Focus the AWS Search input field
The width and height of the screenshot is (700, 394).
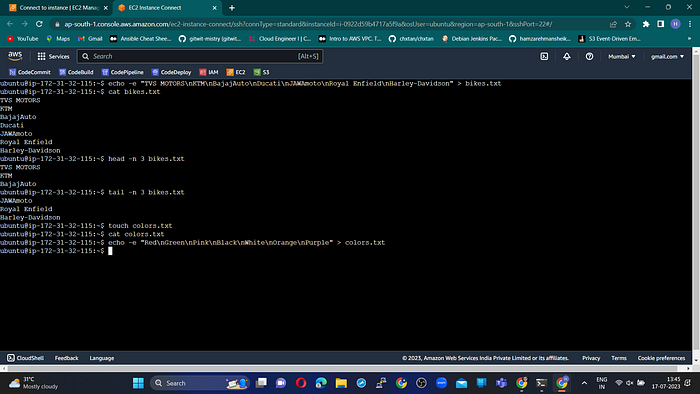200,56
